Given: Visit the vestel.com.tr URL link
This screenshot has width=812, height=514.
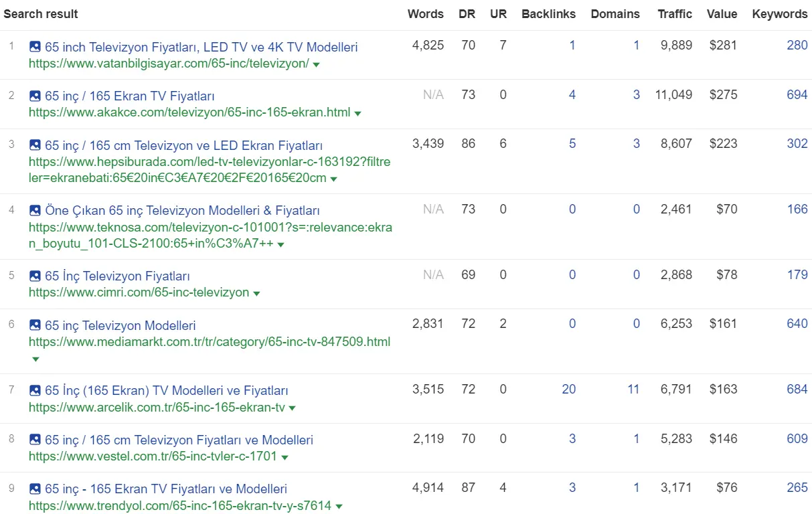Looking at the screenshot, I should tap(153, 456).
